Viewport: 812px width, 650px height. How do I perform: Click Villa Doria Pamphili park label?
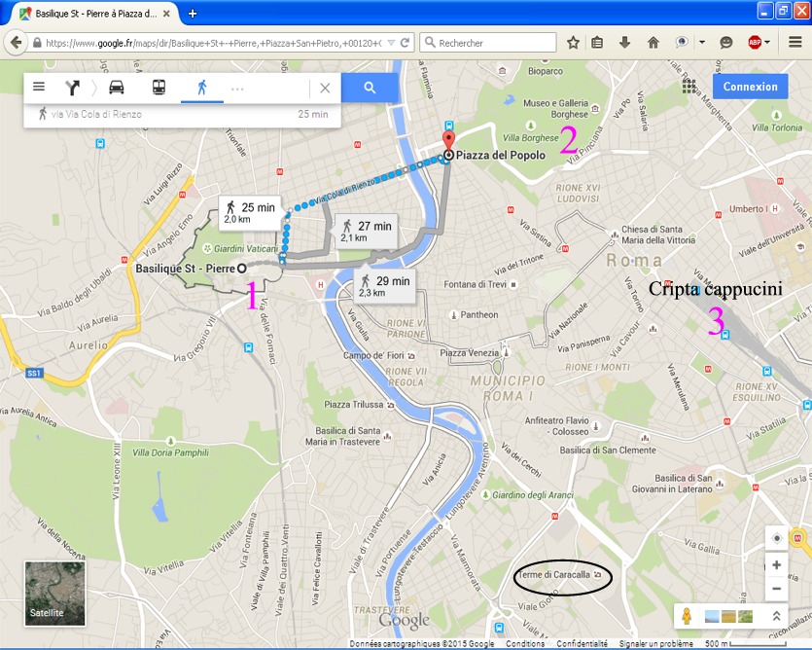point(170,452)
